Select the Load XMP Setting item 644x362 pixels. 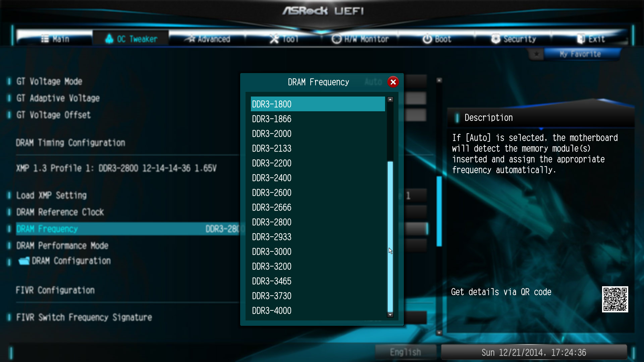pyautogui.click(x=51, y=195)
